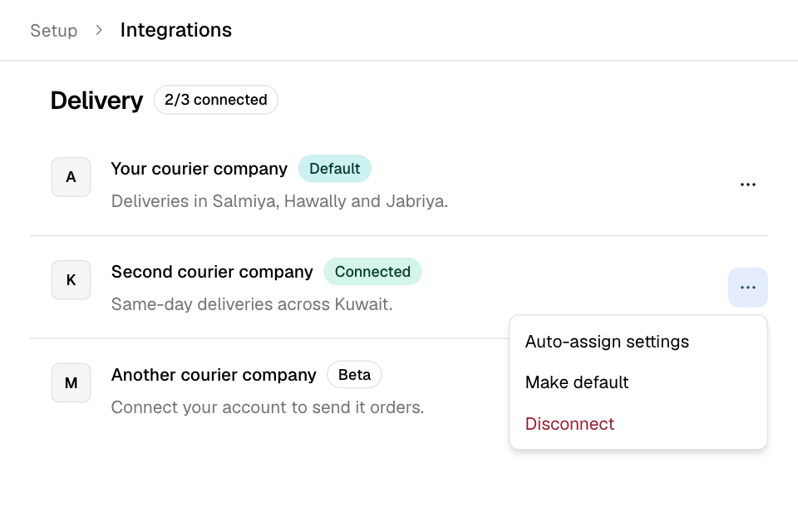Click the Delivery section heading
Image resolution: width=798 pixels, height=532 pixels.
96,101
